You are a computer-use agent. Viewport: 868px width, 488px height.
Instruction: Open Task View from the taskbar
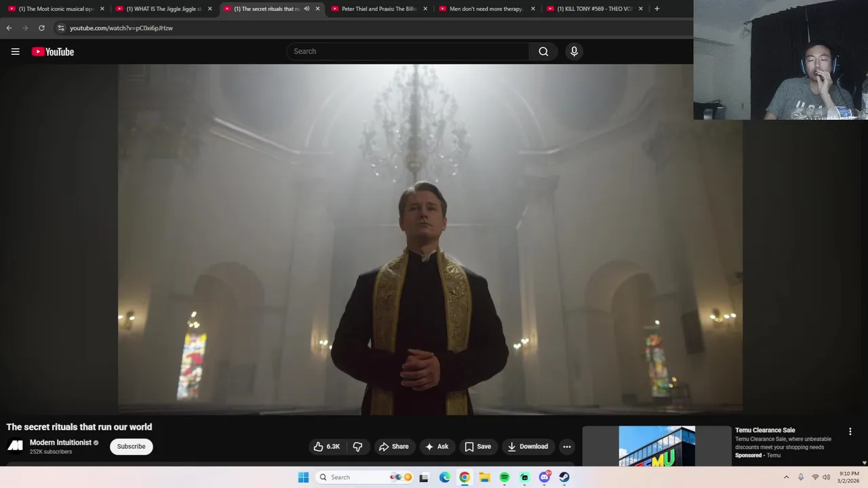click(x=424, y=477)
